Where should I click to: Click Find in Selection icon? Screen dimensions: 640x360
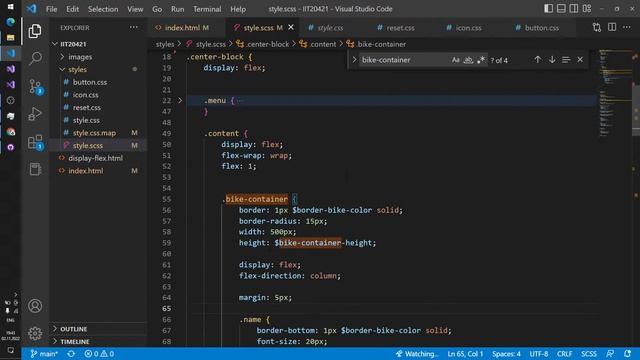coord(566,60)
